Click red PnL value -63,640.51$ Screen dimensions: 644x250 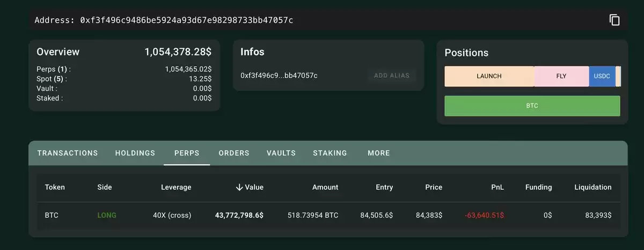pyautogui.click(x=485, y=215)
